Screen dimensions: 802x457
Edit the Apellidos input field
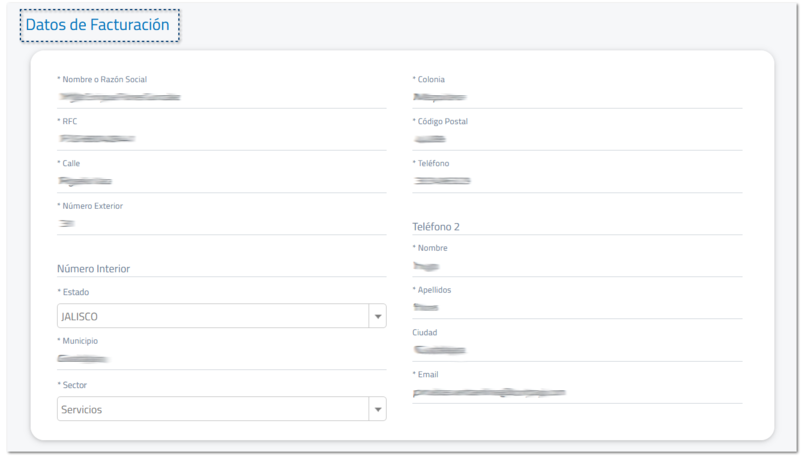pos(576,308)
